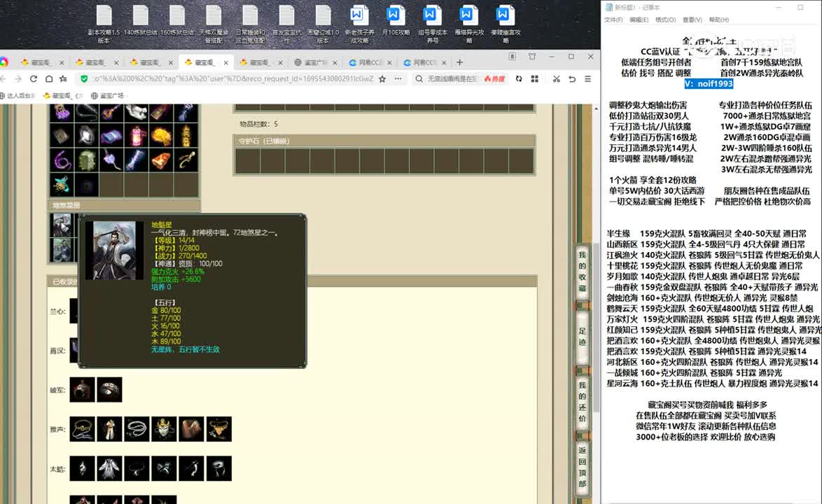The image size is (822, 504).
Task: Open the address bar three-dots menu
Action: 398,78
